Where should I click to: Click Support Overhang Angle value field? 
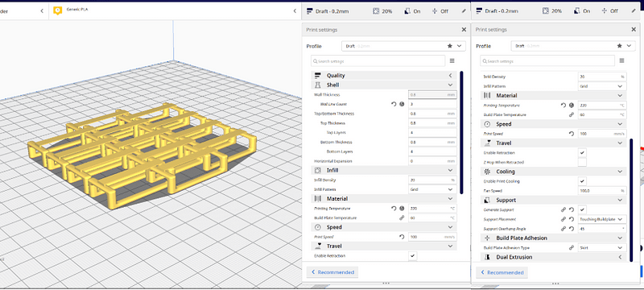point(602,229)
